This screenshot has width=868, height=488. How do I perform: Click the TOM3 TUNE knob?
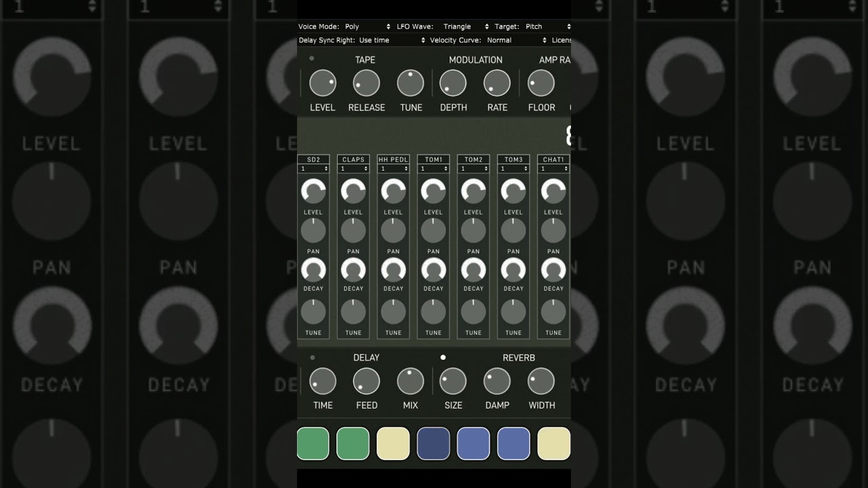[513, 312]
